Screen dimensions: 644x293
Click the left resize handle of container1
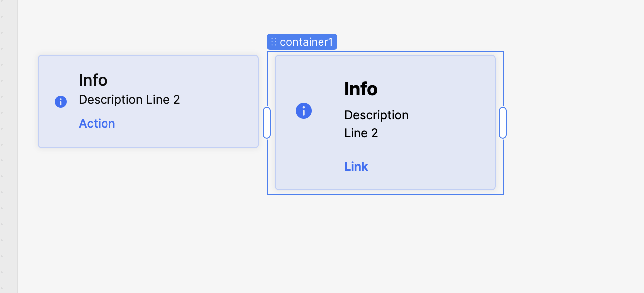267,123
